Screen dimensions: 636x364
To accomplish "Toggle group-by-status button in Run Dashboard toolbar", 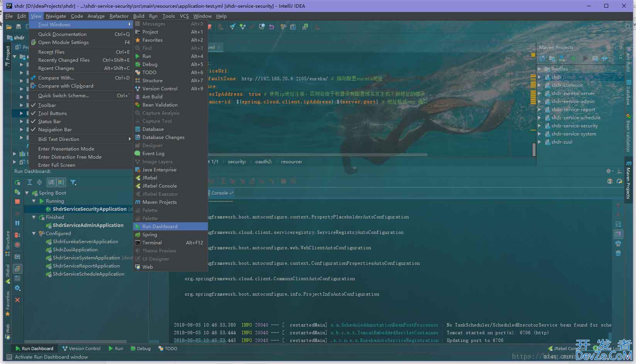I will click(61, 182).
